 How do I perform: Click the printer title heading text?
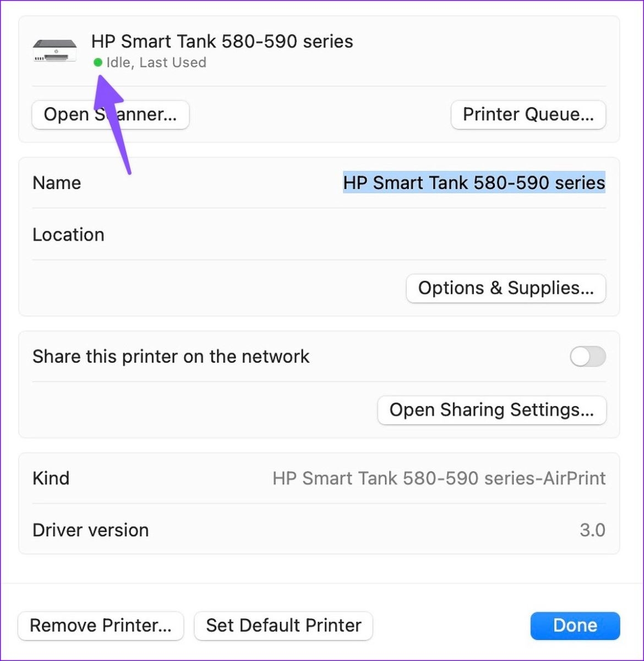coord(222,41)
